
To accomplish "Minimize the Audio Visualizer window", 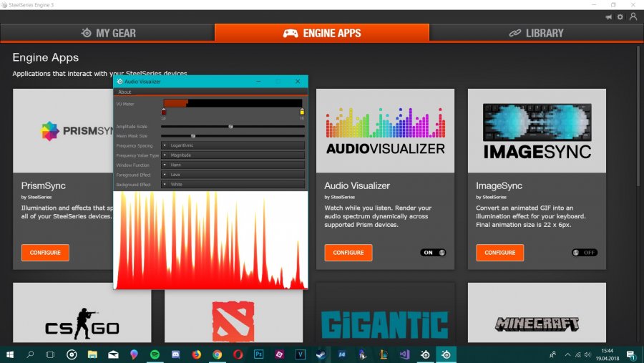I will coord(258,82).
